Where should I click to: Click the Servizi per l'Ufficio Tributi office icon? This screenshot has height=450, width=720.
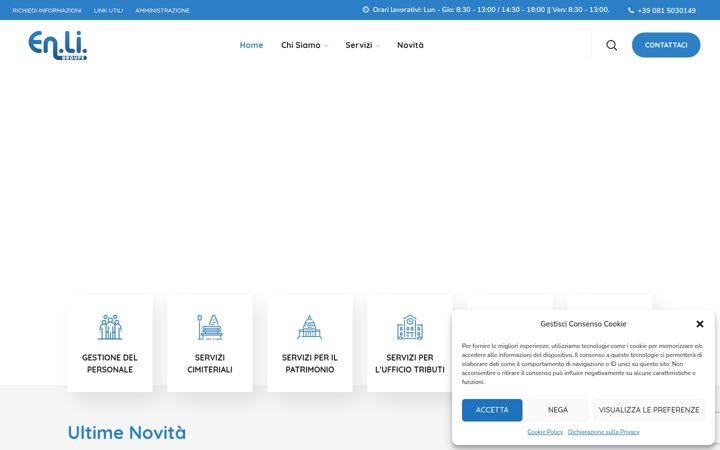click(x=410, y=327)
